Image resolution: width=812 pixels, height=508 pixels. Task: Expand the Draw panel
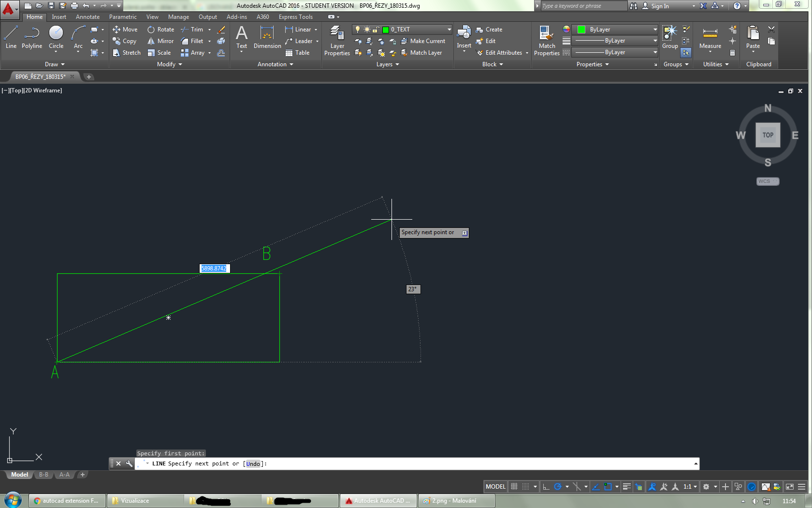55,64
